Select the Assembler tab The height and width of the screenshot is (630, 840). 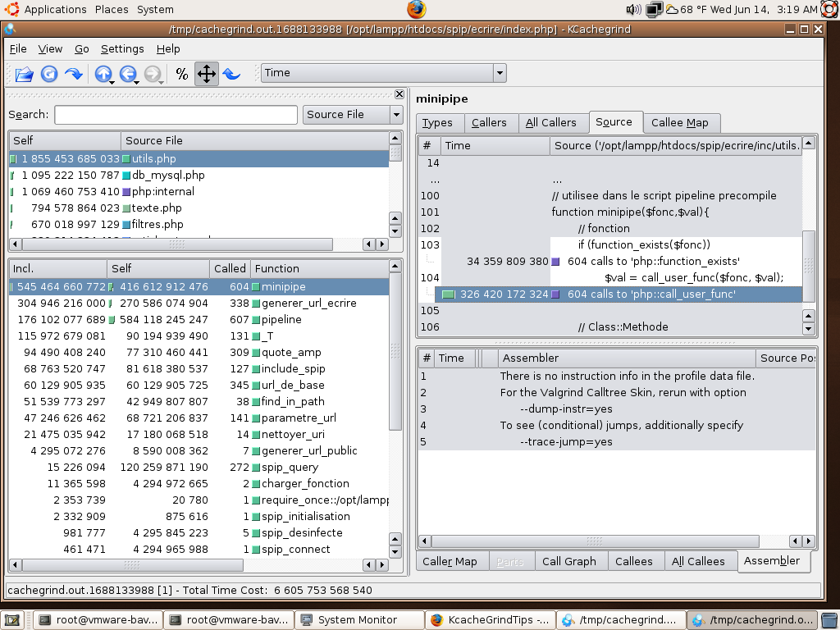772,561
